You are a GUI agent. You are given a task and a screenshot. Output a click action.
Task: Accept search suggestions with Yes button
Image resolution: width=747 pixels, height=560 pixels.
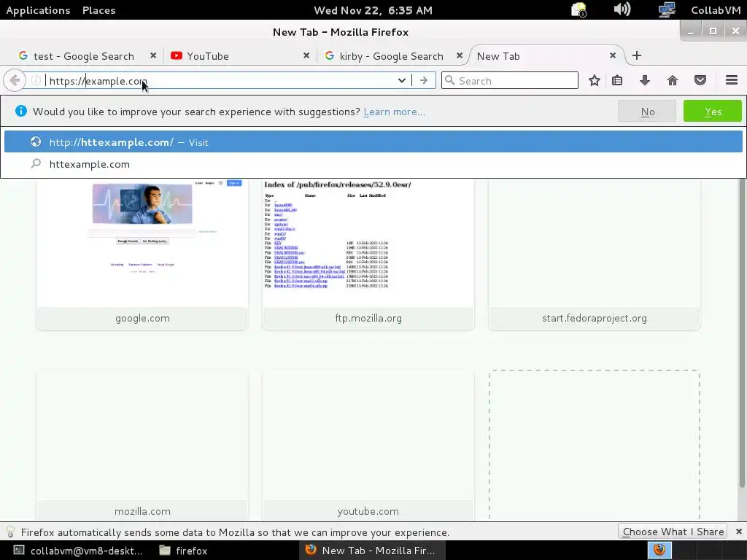(713, 112)
